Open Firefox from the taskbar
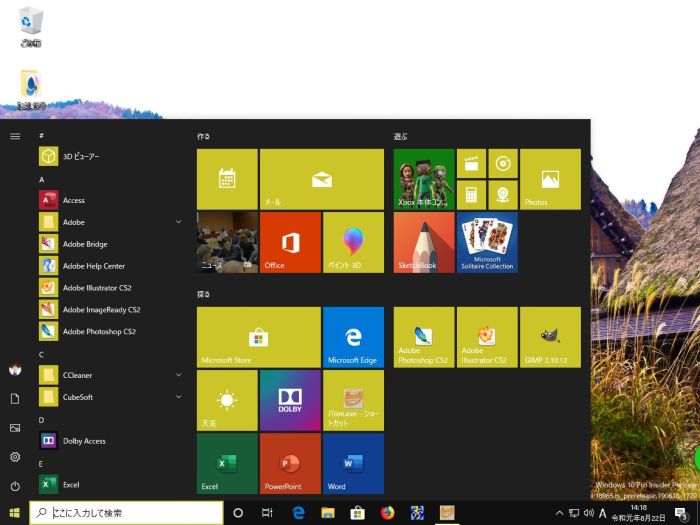Viewport: 700px width, 525px height. click(387, 513)
